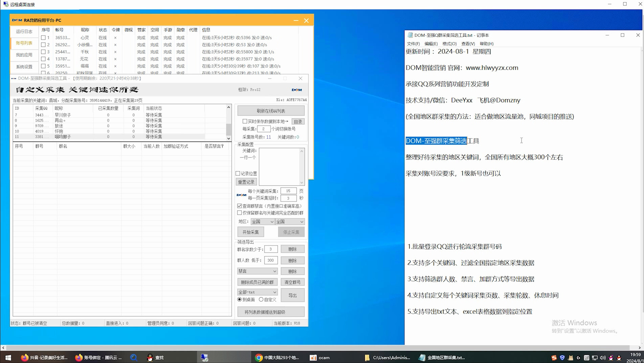Open the Windows Start menu
The height and width of the screenshot is (363, 644).
[8, 358]
